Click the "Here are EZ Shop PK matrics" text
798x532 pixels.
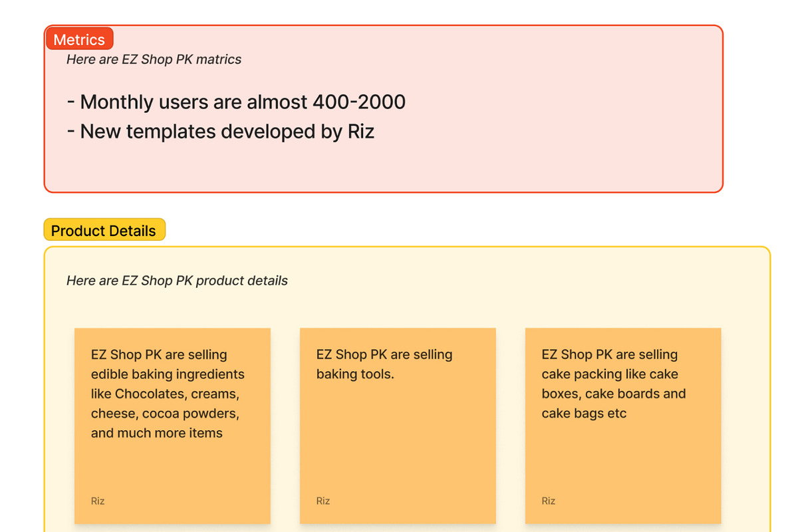[154, 59]
